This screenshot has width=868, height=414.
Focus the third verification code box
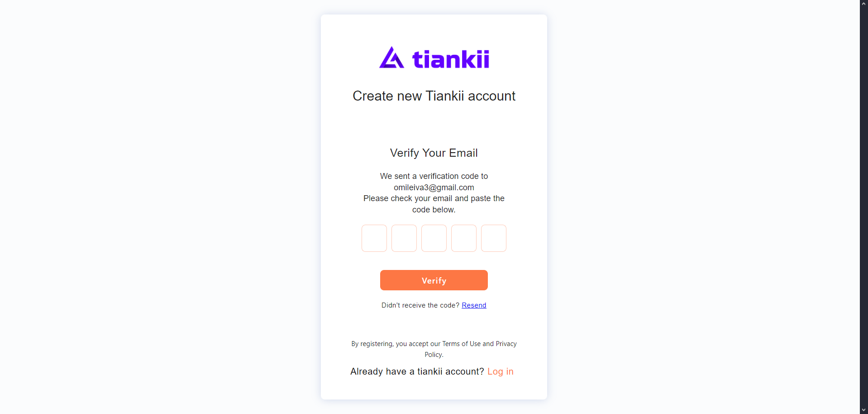tap(434, 238)
